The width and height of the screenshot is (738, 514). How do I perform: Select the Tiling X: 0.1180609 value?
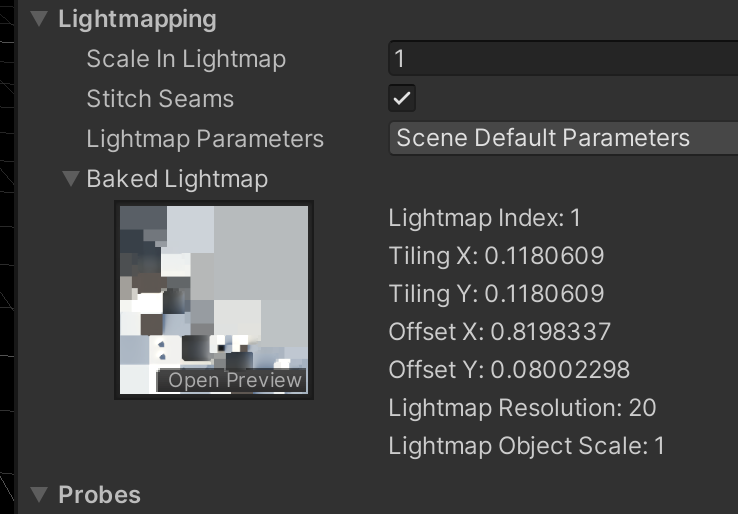point(496,256)
